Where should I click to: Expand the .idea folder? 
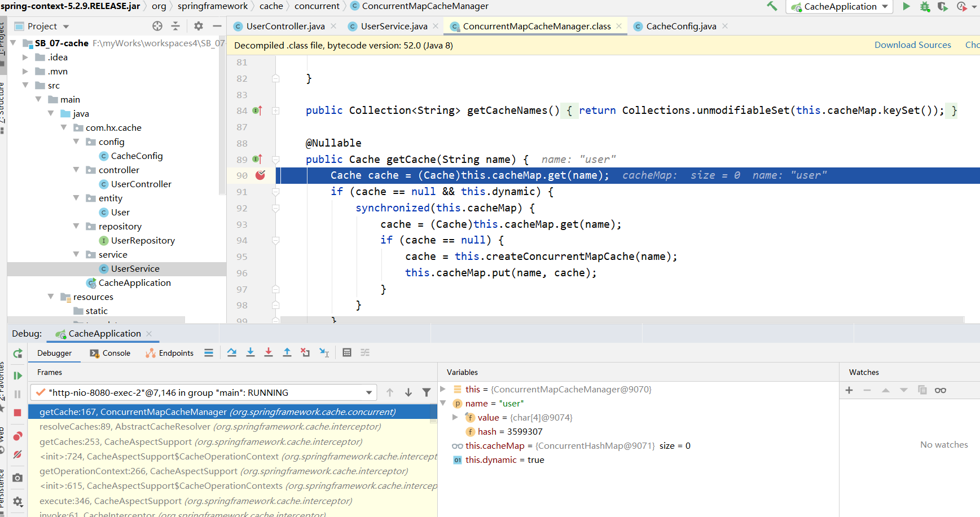[x=25, y=57]
